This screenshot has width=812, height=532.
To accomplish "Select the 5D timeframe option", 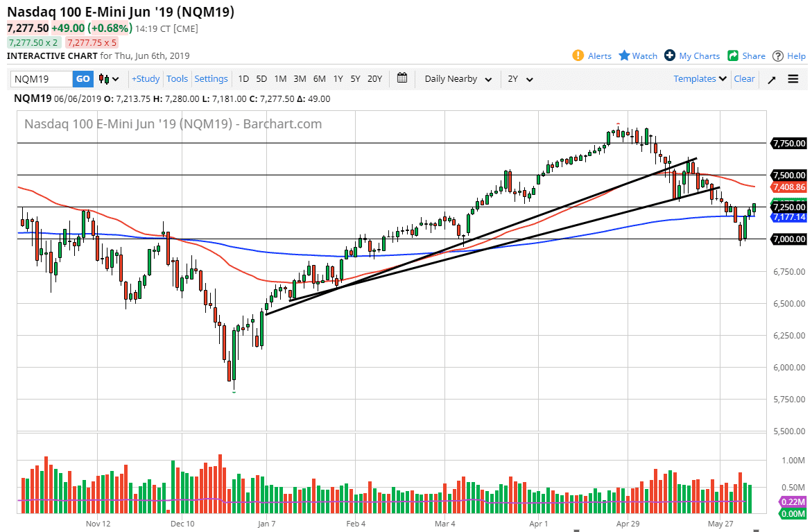I will [x=261, y=78].
